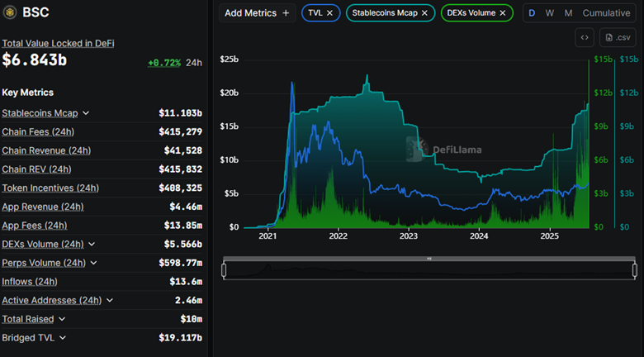Remove the DEXs Volume chip
The width and height of the screenshot is (644, 357).
click(502, 13)
